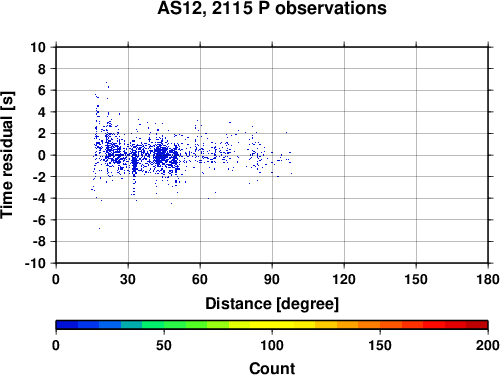The width and height of the screenshot is (500, 375).
Task: Click the x-axis tick label 180
Action: pyautogui.click(x=488, y=279)
